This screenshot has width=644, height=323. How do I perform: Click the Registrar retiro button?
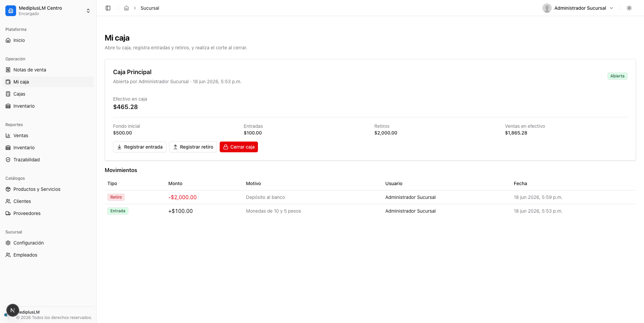coord(193,147)
